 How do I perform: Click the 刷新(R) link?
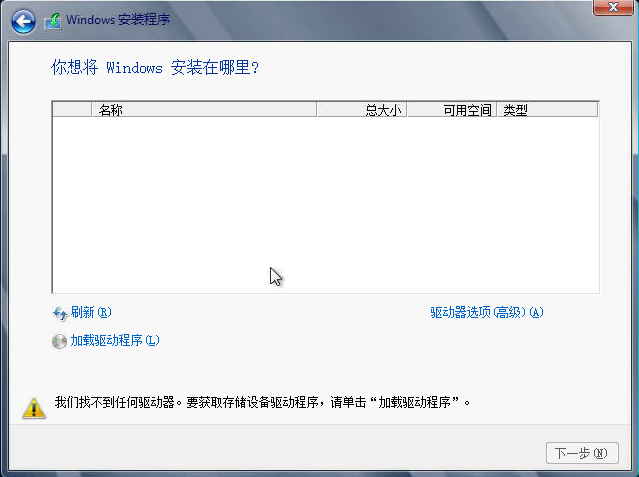[91, 312]
